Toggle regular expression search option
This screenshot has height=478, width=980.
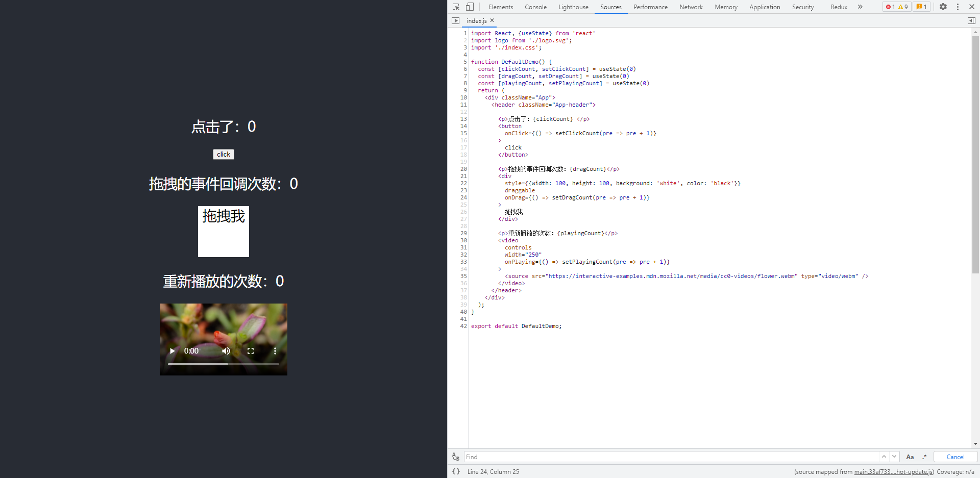[x=924, y=457]
